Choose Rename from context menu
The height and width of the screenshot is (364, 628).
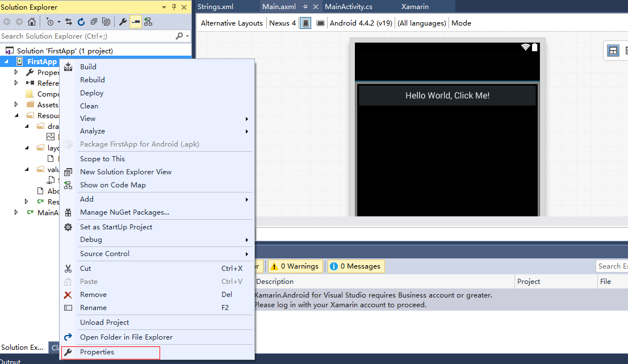(x=157, y=308)
